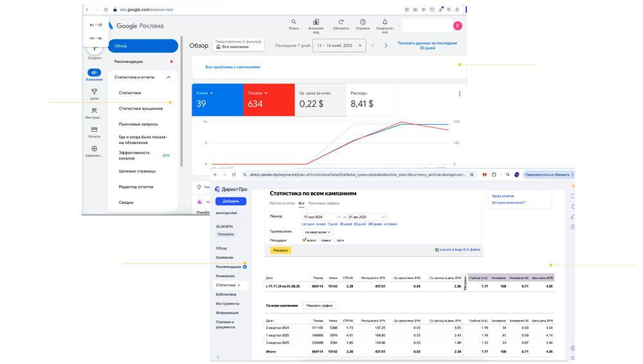Select the Кампании megaphone icon in sidebar
Viewport: 643px width, 364px height.
point(94,73)
